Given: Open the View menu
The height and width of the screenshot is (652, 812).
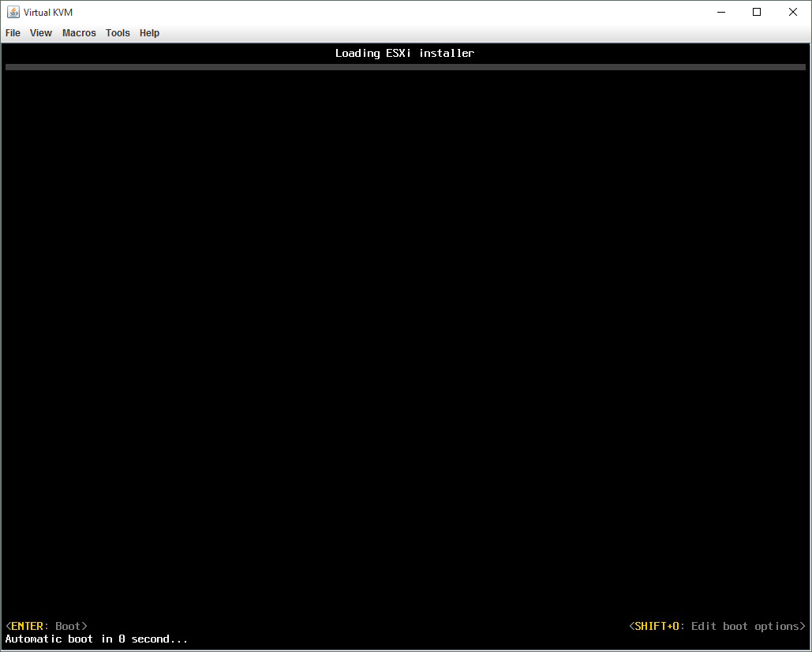Looking at the screenshot, I should tap(41, 33).
